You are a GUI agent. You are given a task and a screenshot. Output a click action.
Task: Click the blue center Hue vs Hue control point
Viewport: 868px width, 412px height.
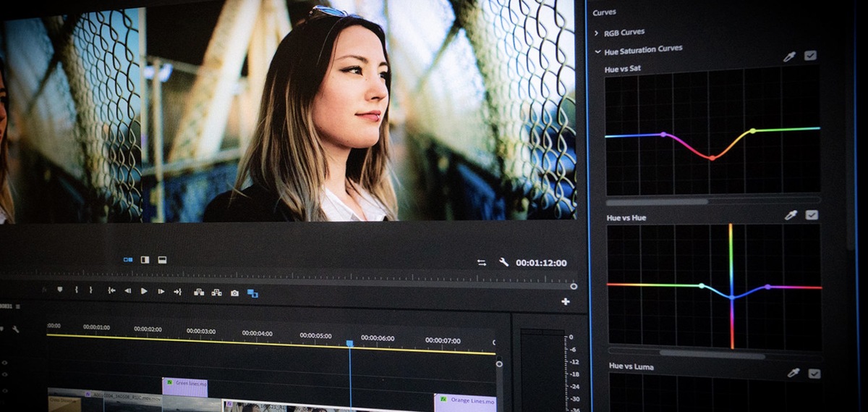[x=731, y=297]
